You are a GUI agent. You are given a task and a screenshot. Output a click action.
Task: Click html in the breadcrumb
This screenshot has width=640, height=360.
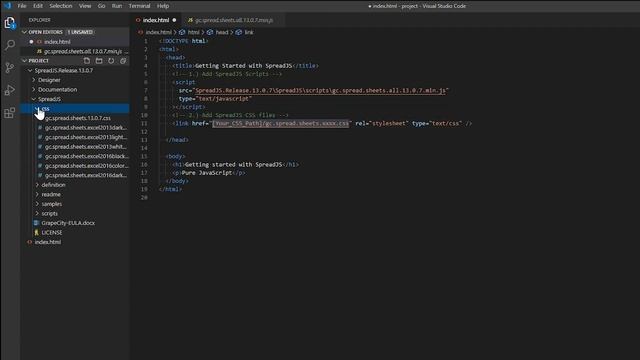(193, 32)
